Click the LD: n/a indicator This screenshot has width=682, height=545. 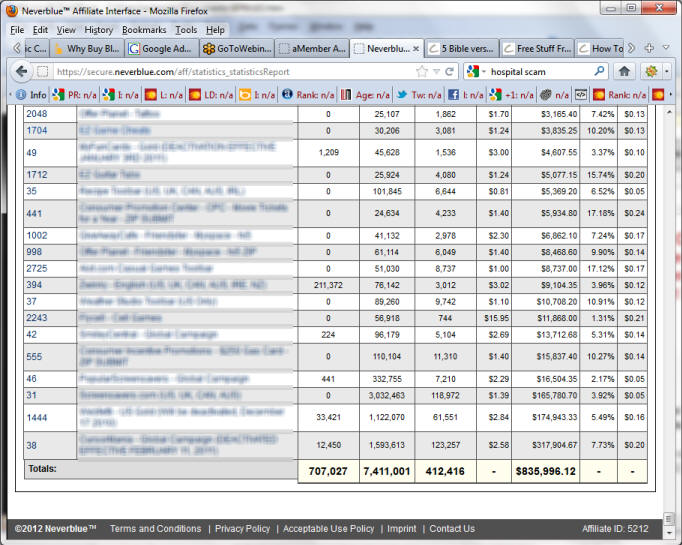(x=211, y=95)
